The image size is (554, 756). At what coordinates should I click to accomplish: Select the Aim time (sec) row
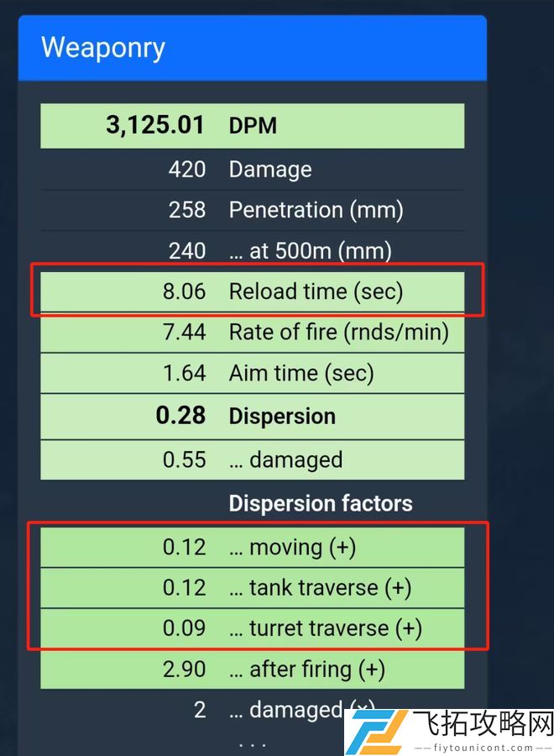pyautogui.click(x=253, y=373)
